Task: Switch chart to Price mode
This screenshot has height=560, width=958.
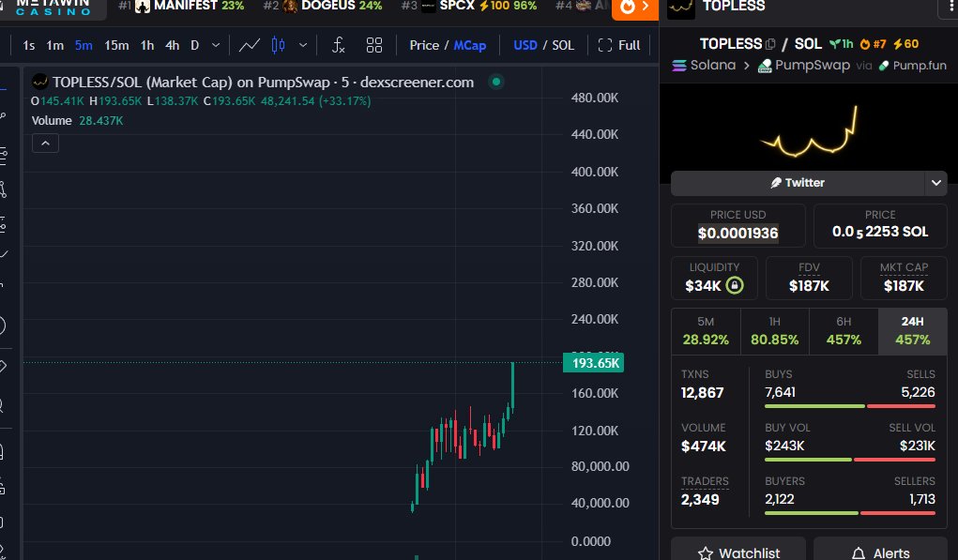Action: (x=424, y=45)
